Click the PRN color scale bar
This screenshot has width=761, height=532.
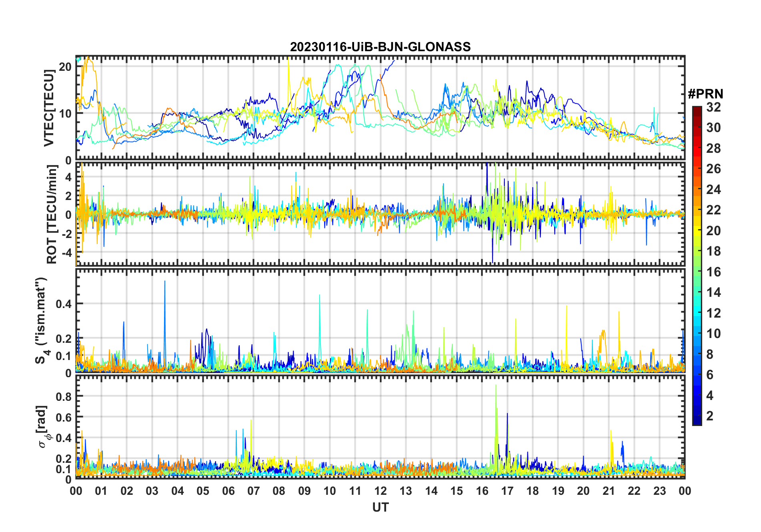tap(697, 266)
